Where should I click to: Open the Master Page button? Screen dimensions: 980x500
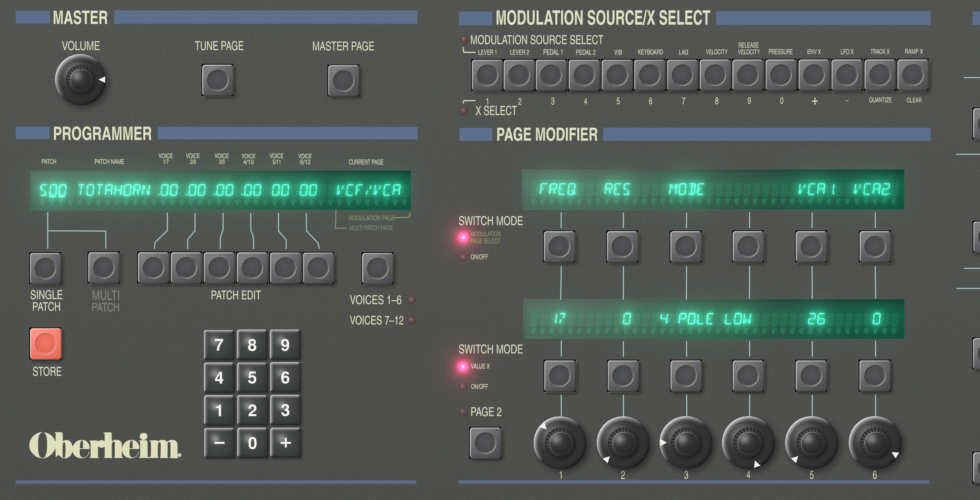coord(343,81)
